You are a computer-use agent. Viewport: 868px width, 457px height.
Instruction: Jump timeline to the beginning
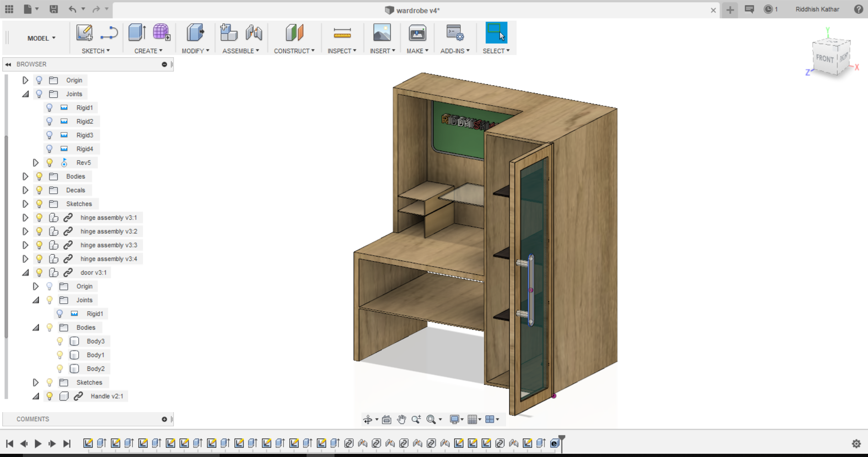coord(10,443)
